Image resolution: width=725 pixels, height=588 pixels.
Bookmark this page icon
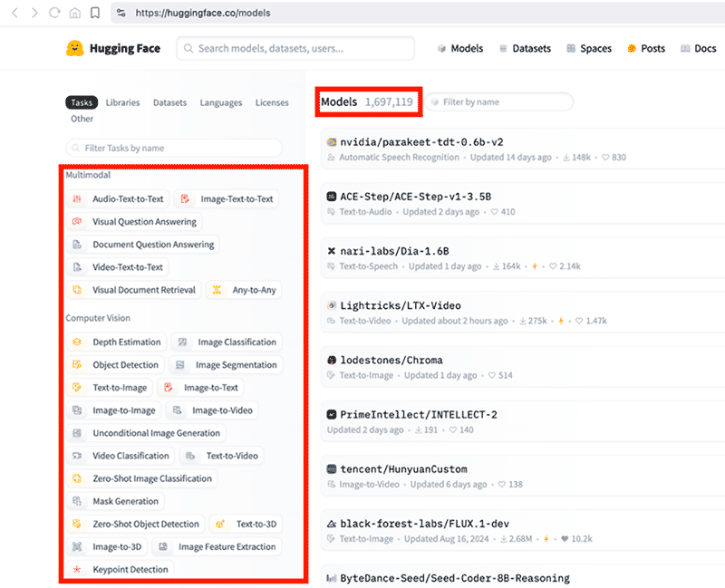tap(95, 13)
